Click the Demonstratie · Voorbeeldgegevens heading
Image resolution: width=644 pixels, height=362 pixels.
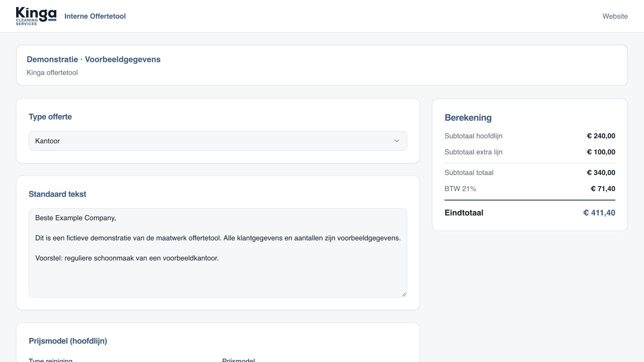[x=94, y=59]
